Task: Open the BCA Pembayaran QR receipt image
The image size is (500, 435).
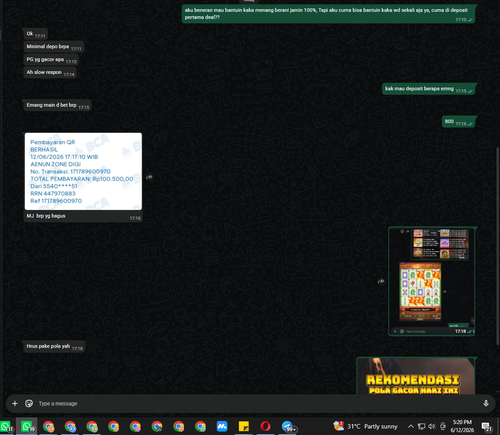Action: [83, 171]
